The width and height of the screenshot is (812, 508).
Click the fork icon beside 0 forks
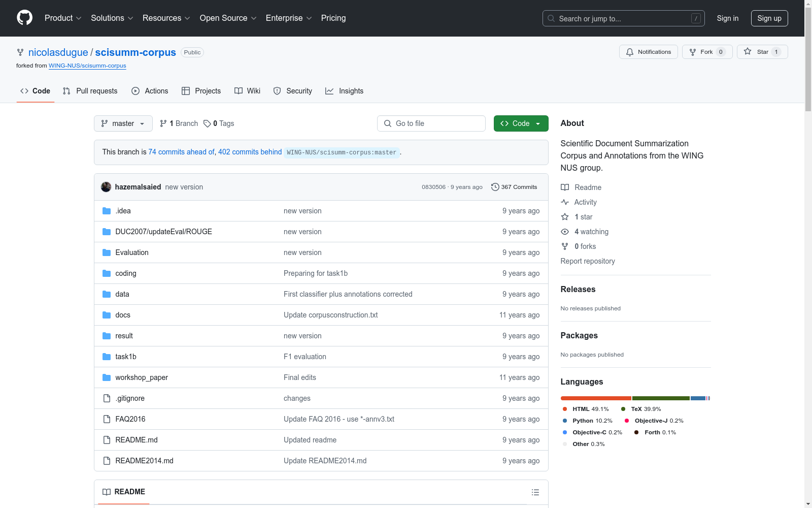tap(565, 246)
